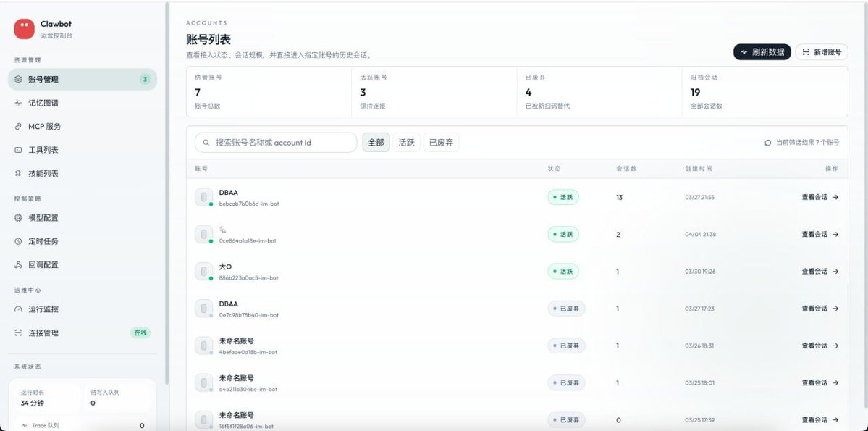Open 技能列表 in the sidebar
This screenshot has width=868, height=431.
[x=83, y=173]
